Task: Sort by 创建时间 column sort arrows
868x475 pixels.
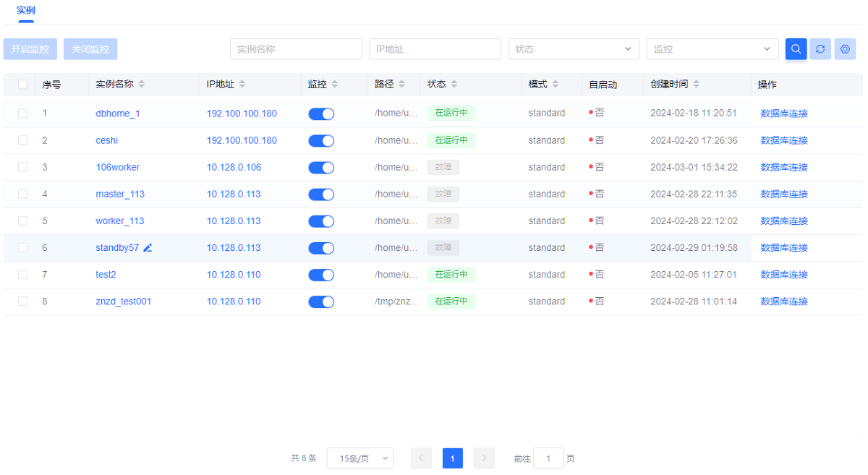Action: [x=696, y=85]
